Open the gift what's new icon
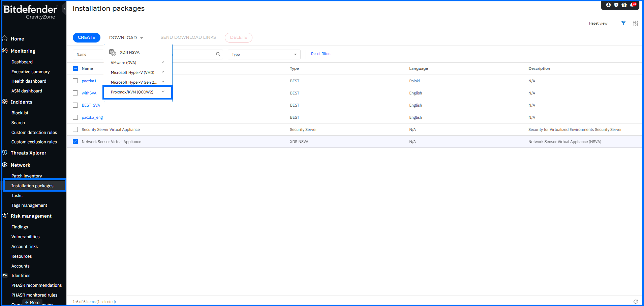 click(x=624, y=5)
